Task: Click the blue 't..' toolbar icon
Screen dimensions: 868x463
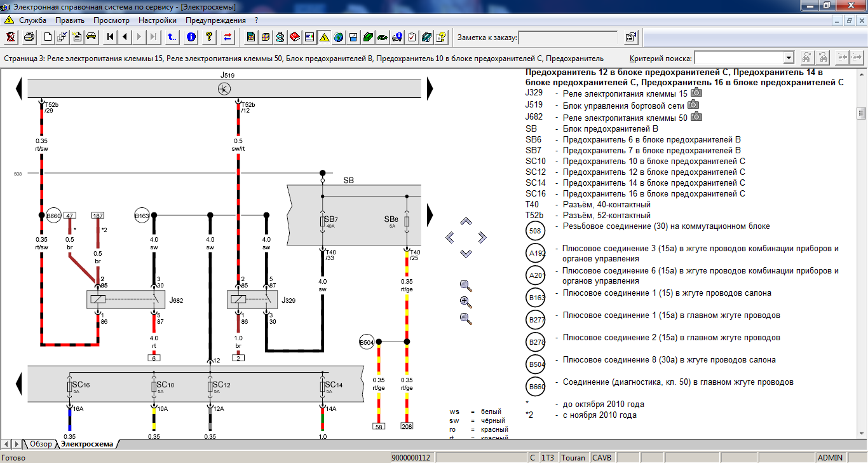Action: coord(172,37)
